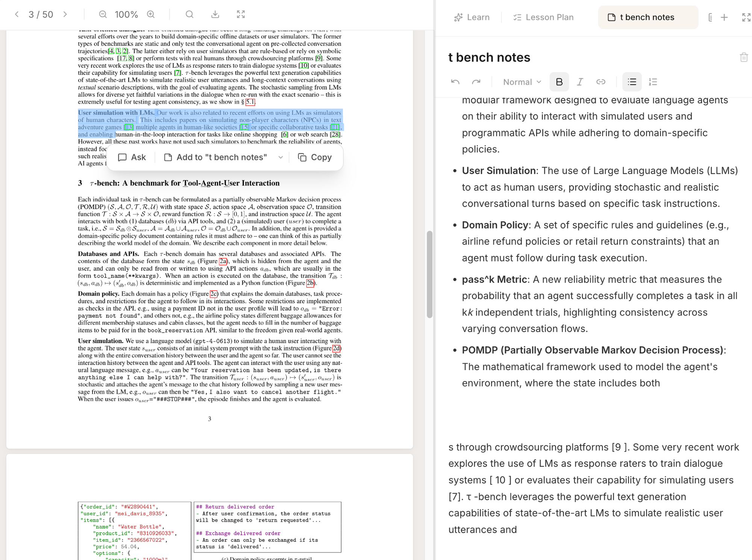Open the Learn tab

point(472,17)
